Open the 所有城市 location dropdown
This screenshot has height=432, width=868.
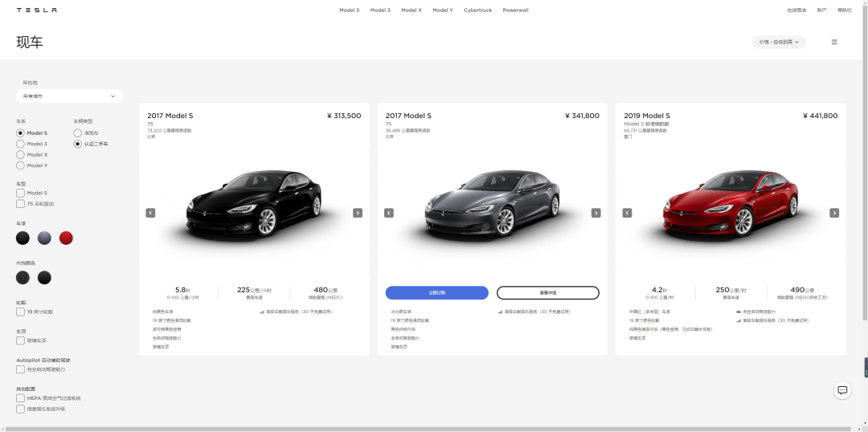point(69,96)
